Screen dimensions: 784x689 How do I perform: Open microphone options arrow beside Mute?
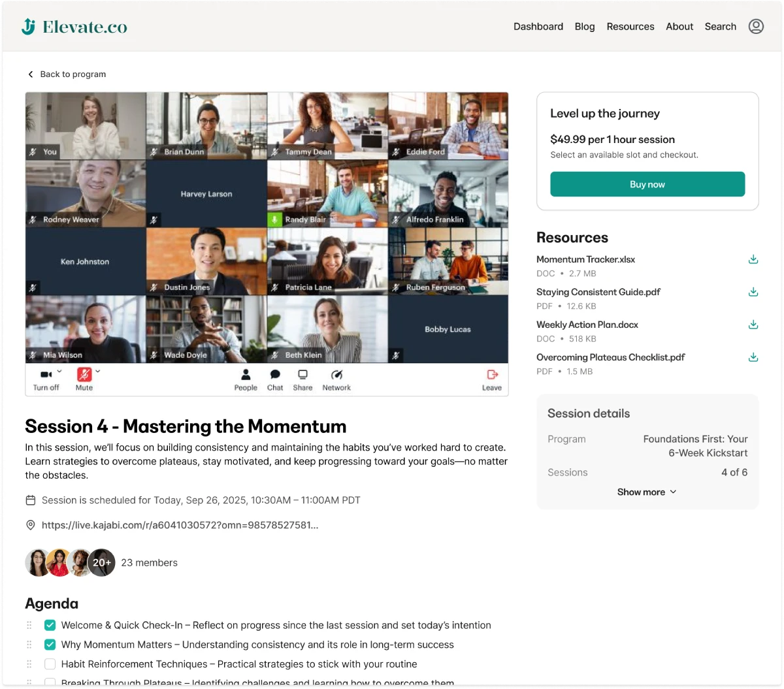point(98,371)
